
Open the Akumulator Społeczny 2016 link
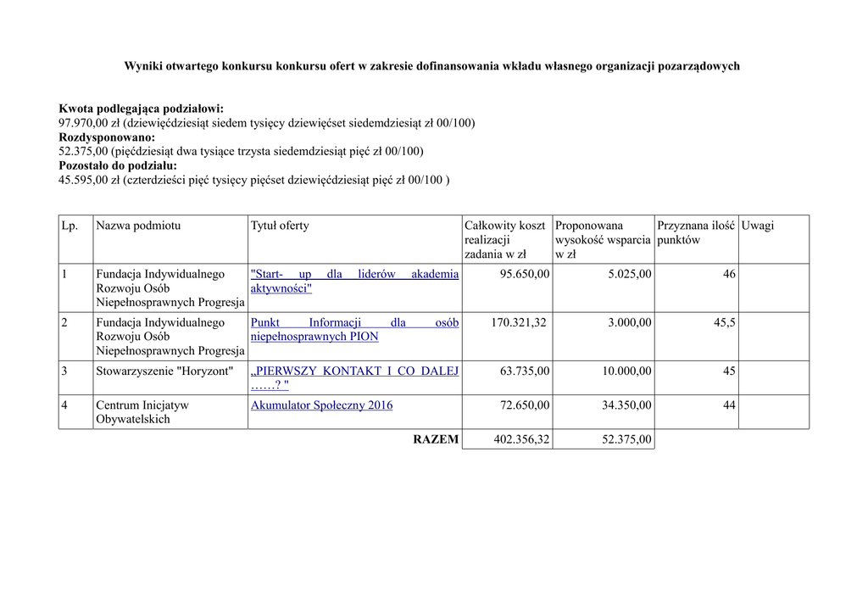(x=321, y=405)
